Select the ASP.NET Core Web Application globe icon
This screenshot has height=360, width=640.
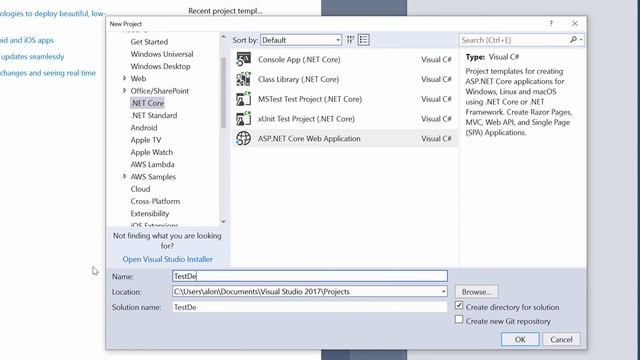pos(244,138)
